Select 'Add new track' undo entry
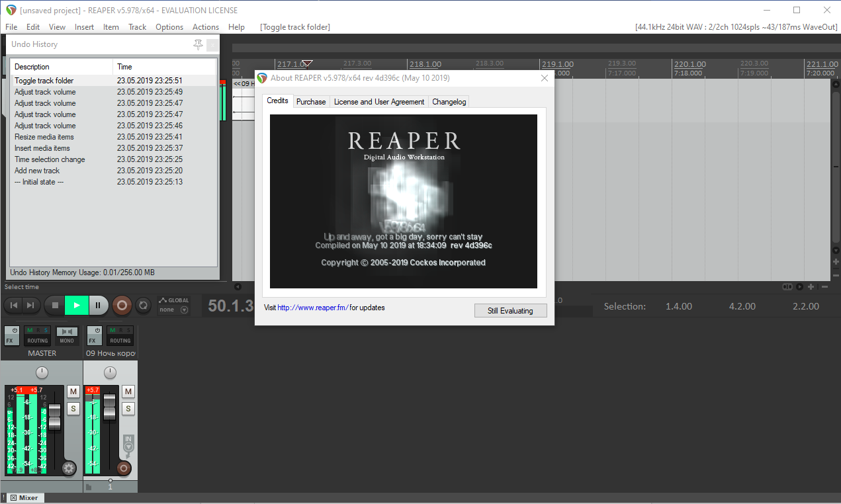 [x=113, y=171]
